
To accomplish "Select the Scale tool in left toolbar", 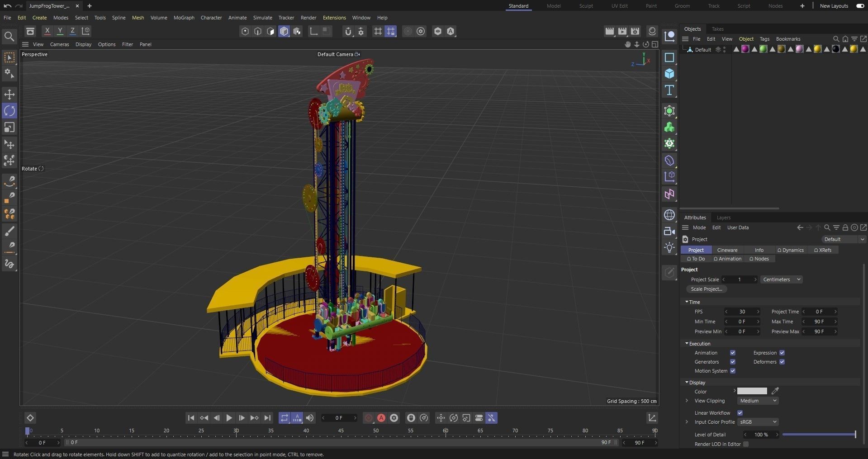I will (x=9, y=128).
